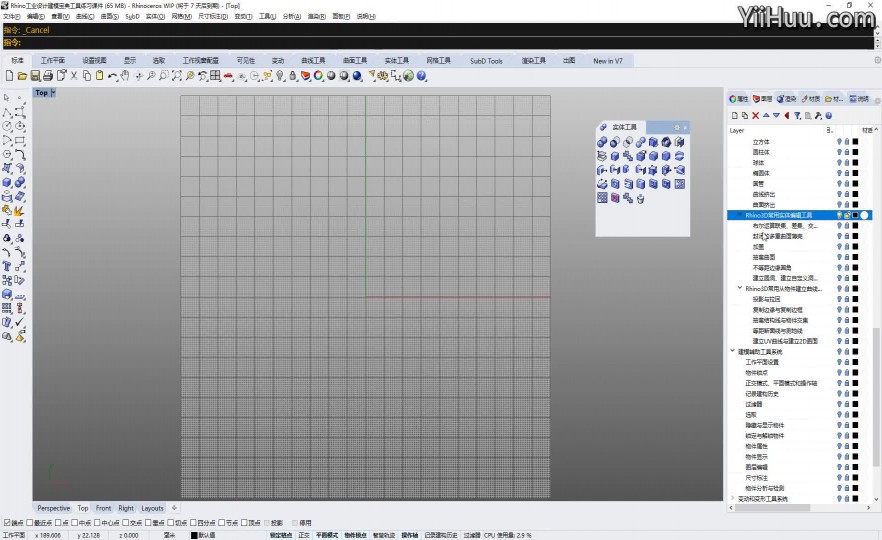This screenshot has height=540, width=882.
Task: Toggle visibility bulb of 立方体 layer
Action: pyautogui.click(x=839, y=142)
